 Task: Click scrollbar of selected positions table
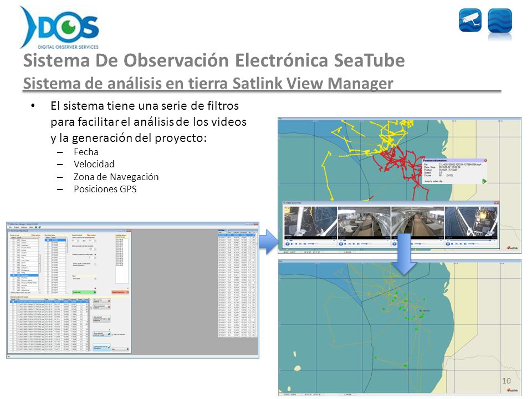click(x=91, y=325)
